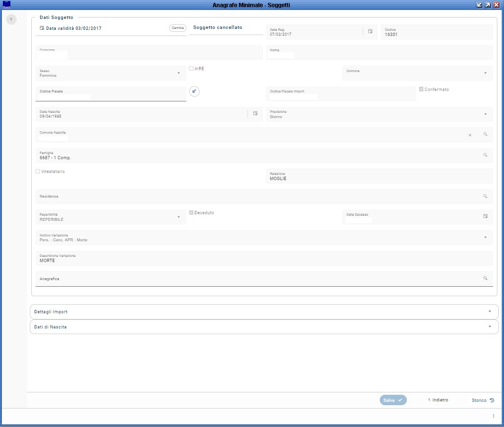504x427 pixels.
Task: Open the Data Nascita calendar picker
Action: (255, 113)
